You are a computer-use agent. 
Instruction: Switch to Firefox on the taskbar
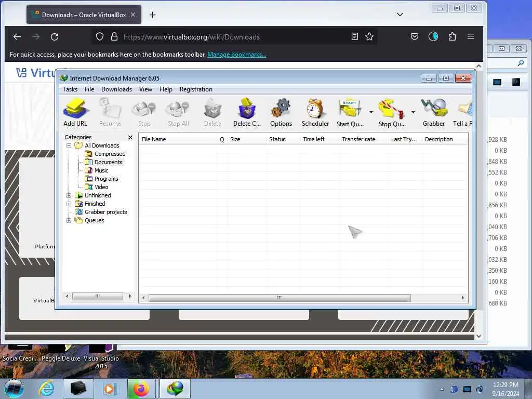coord(141,389)
